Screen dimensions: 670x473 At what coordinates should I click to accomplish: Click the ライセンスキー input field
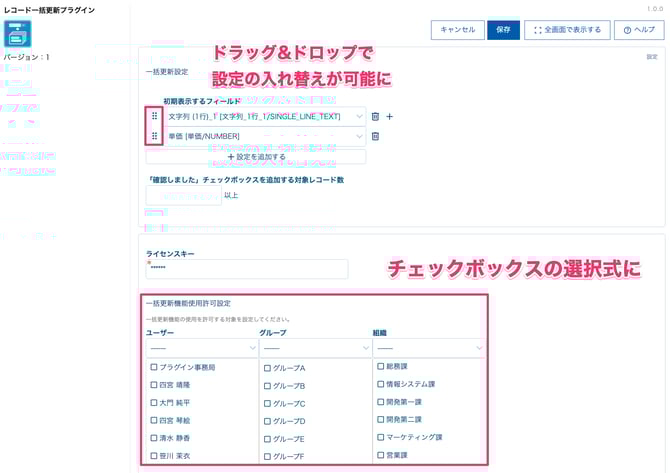246,269
